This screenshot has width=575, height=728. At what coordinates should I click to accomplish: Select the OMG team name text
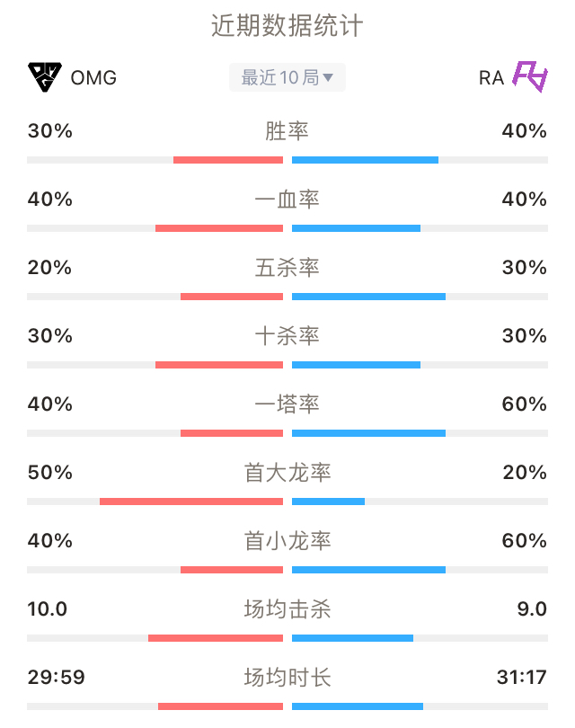[93, 78]
